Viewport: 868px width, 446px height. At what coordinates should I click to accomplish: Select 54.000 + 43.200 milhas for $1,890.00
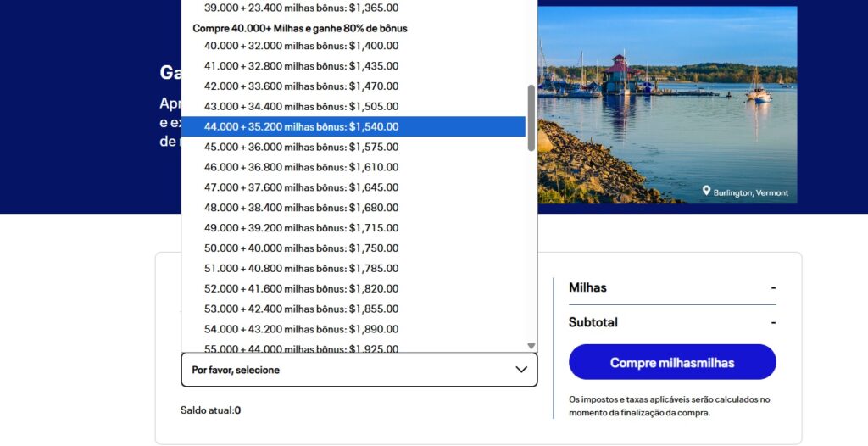click(x=301, y=329)
